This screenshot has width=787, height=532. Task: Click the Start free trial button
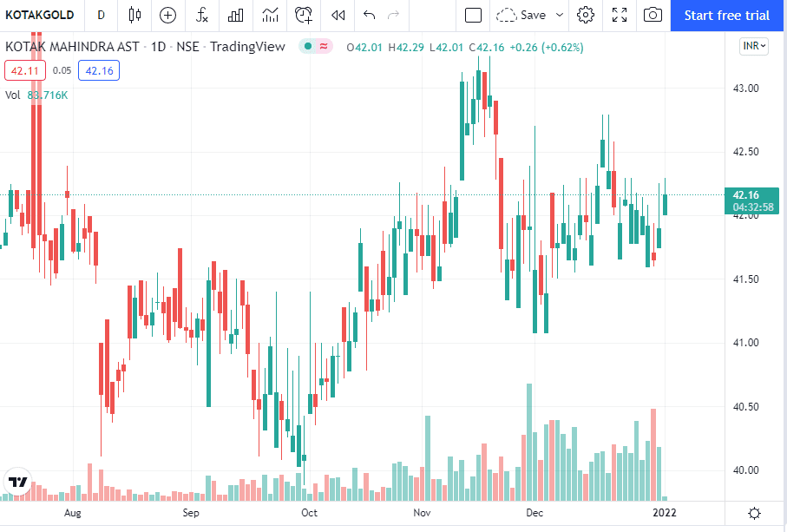click(727, 16)
